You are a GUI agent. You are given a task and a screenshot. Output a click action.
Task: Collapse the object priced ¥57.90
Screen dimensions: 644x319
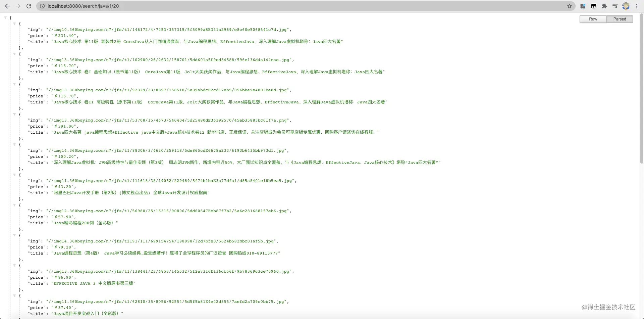(14, 205)
